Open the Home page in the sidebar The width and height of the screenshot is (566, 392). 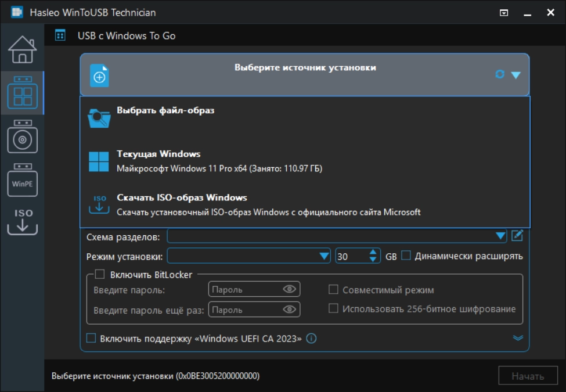(23, 49)
